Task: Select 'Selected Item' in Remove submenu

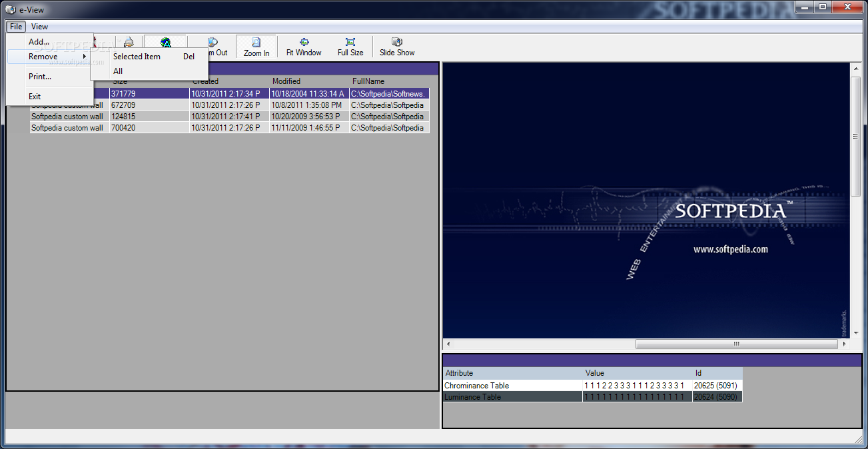Action: click(x=149, y=57)
